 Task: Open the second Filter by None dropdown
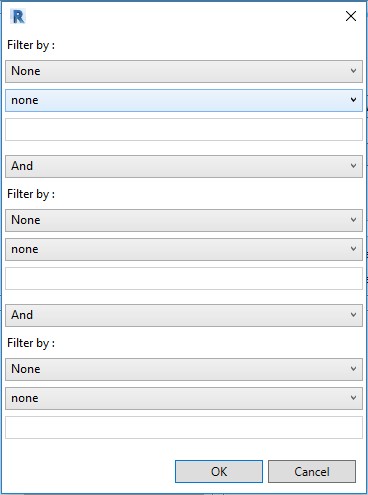184,220
